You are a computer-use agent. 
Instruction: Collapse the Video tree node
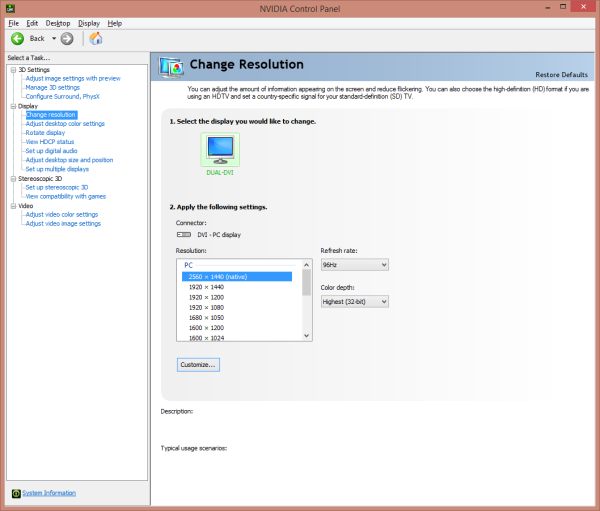tap(13, 206)
